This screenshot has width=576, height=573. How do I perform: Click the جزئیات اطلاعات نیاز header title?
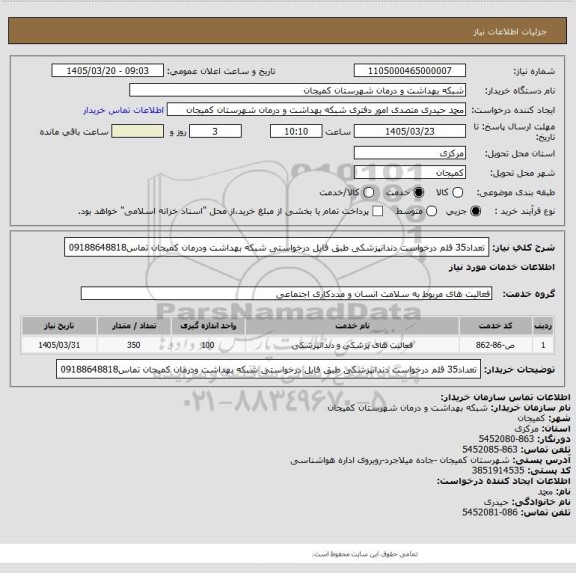510,32
